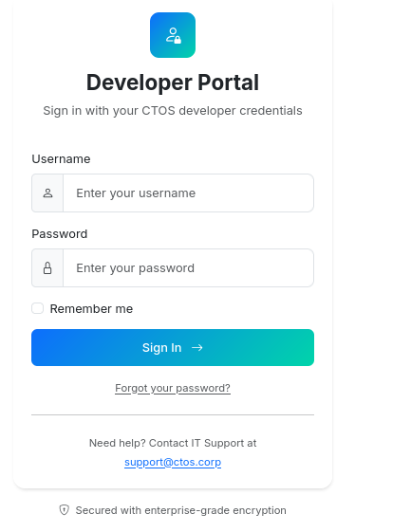Click the Developer Portal heading
Screen dimensions: 411x532
173,83
